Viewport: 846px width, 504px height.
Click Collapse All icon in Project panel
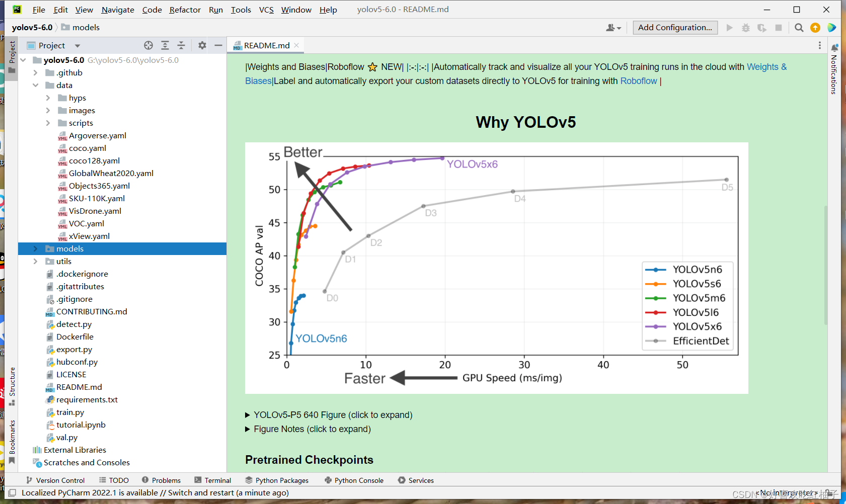[x=181, y=45]
